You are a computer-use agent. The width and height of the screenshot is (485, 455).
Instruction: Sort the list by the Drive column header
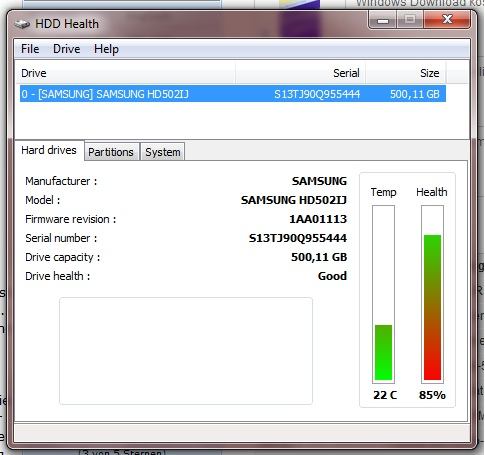point(126,73)
